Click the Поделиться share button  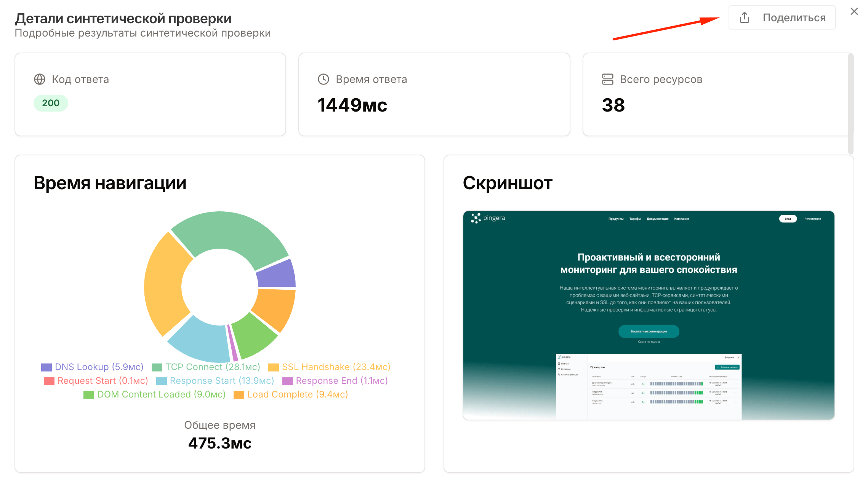coord(782,18)
